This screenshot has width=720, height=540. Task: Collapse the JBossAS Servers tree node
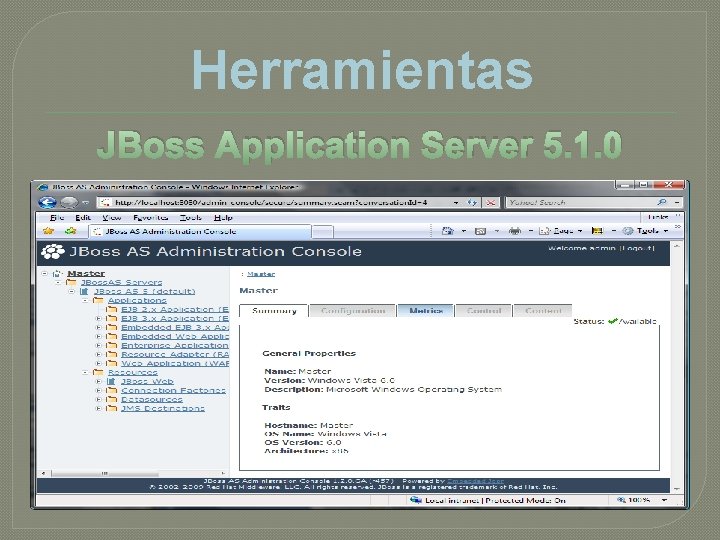coord(58,282)
